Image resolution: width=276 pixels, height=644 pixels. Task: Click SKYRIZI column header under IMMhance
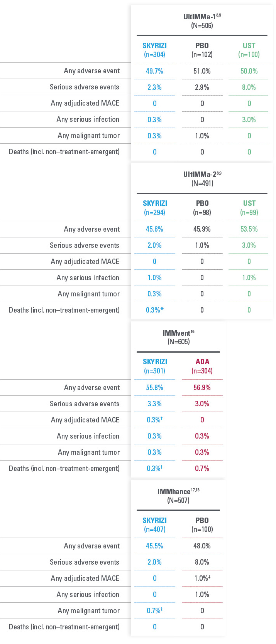click(155, 520)
